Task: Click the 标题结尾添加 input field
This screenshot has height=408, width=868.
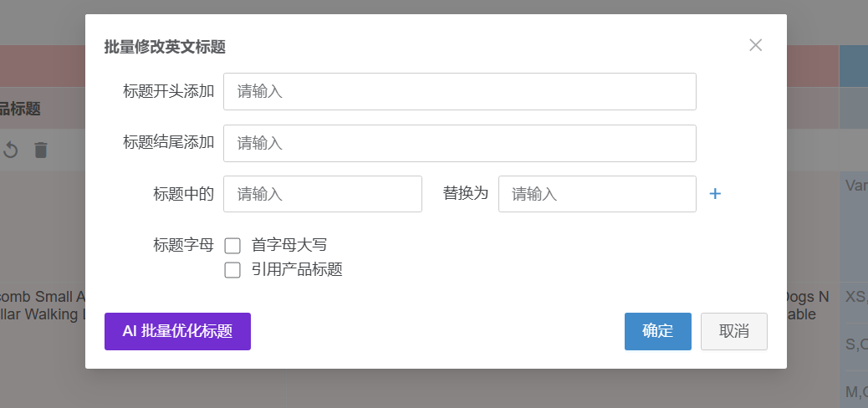Action: [x=459, y=143]
